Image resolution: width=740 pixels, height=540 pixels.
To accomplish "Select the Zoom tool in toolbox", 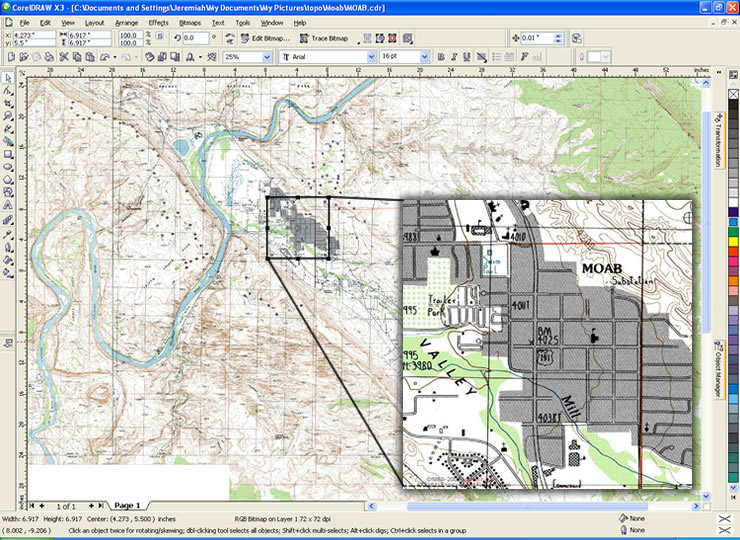I will 8,116.
